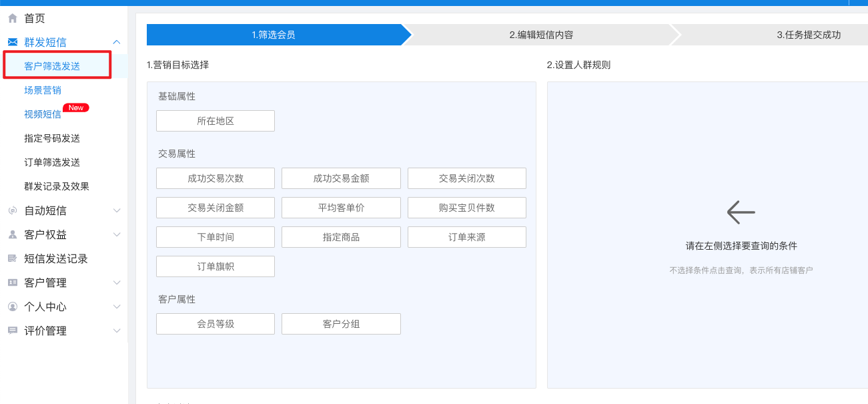
Task: Click the envelope icon beside 群发短信
Action: (x=13, y=43)
